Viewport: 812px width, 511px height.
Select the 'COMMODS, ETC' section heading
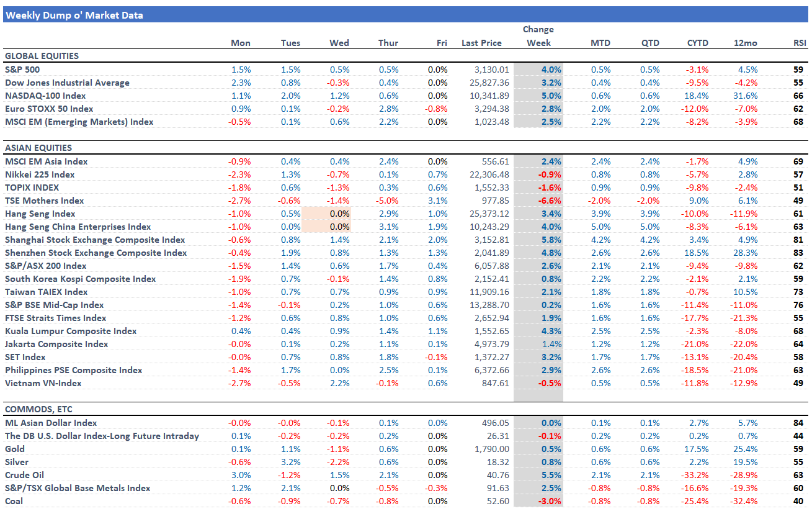pyautogui.click(x=38, y=410)
